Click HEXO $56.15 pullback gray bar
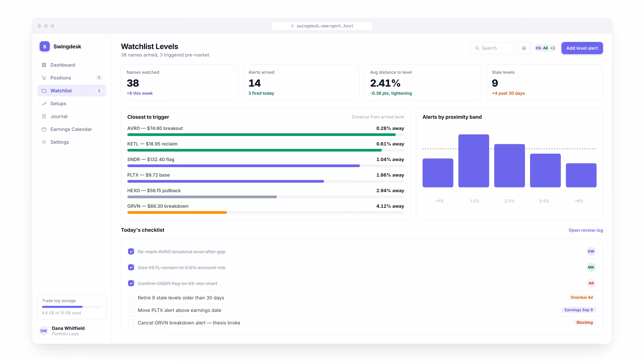644x362 pixels. point(202,197)
